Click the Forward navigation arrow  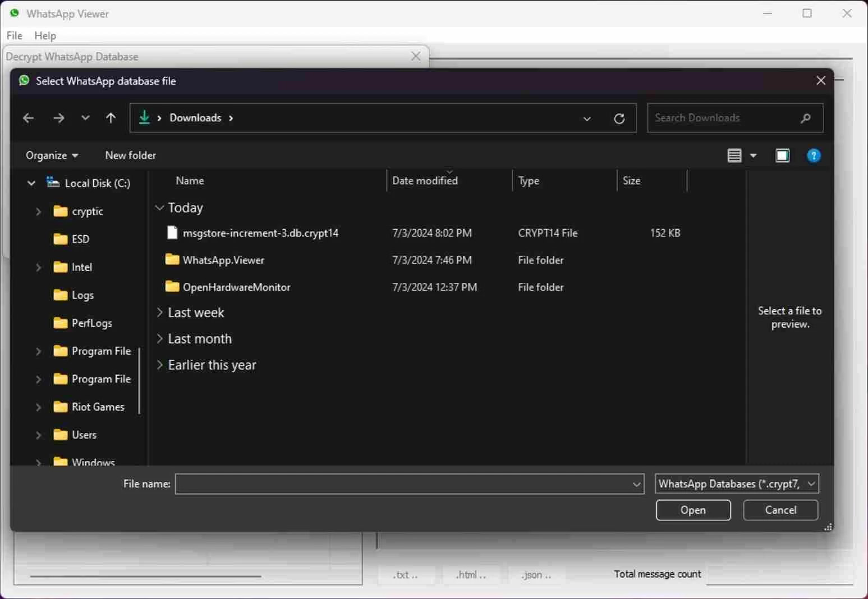(x=58, y=118)
